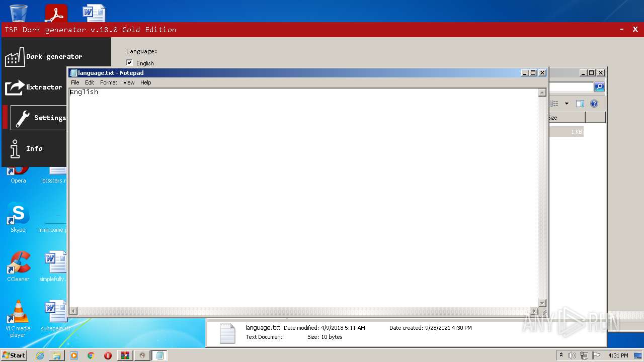
Task: Select the Settings wrench icon
Action: [24, 118]
